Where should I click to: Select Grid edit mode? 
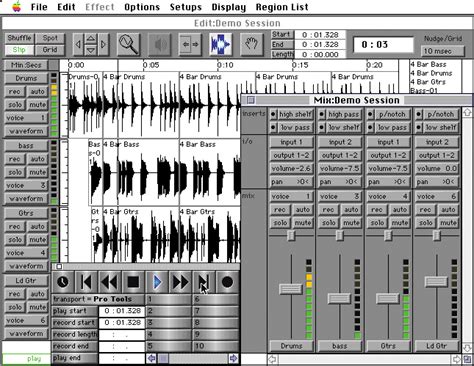pos(50,50)
